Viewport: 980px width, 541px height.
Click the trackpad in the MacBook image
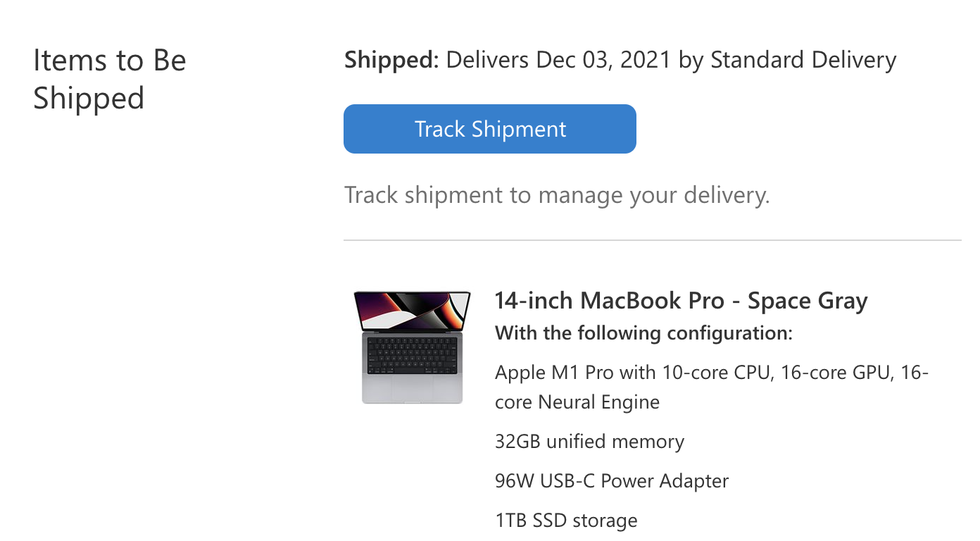coord(412,388)
